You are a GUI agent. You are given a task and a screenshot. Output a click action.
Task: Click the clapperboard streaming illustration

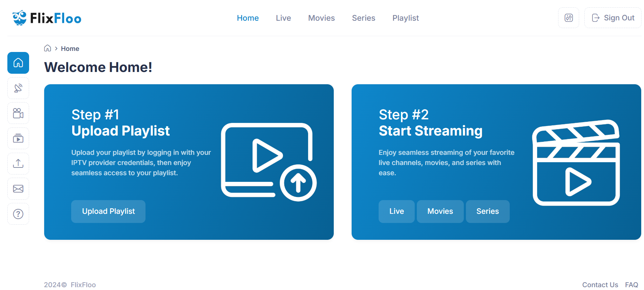(x=576, y=163)
